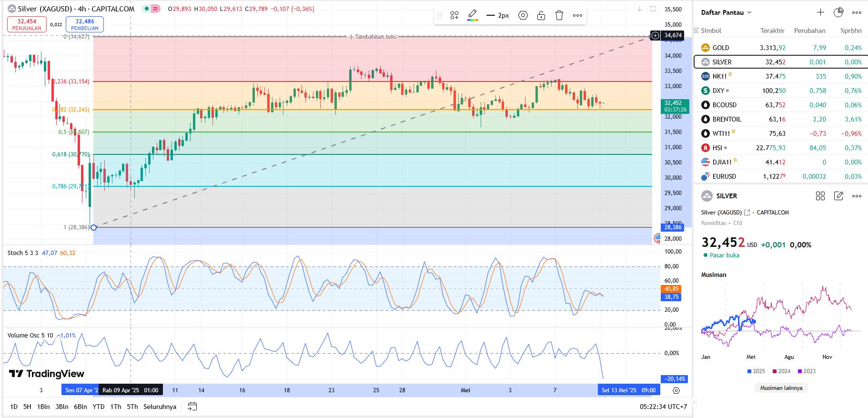868x418 pixels.
Task: Toggle 2024 series in the seasonal chart
Action: click(781, 371)
